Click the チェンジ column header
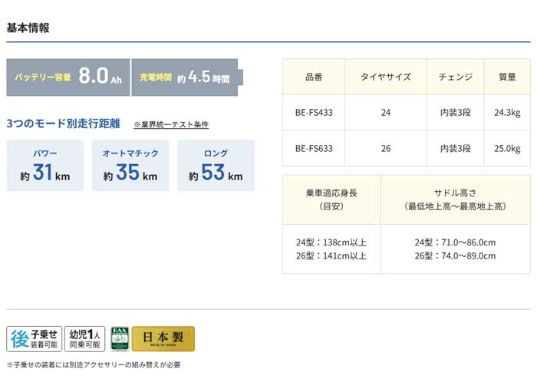This screenshot has height=392, width=537. (x=456, y=77)
